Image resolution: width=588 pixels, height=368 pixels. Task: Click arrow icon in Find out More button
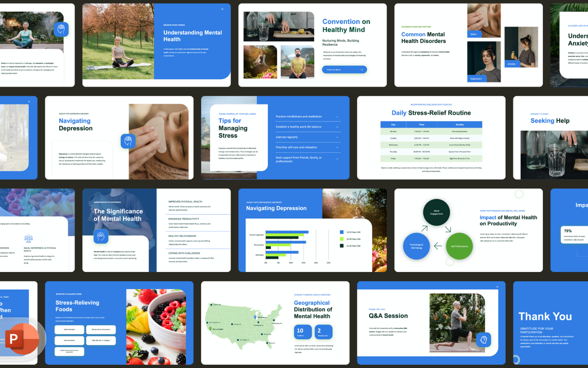(x=361, y=70)
